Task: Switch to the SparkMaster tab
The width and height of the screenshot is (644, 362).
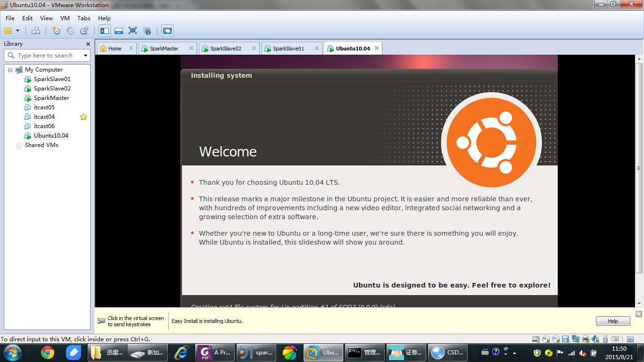Action: (164, 49)
